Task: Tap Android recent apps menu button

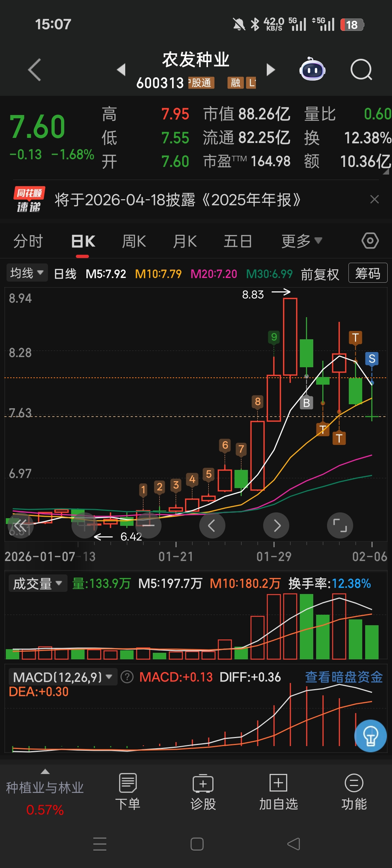Action: click(100, 844)
